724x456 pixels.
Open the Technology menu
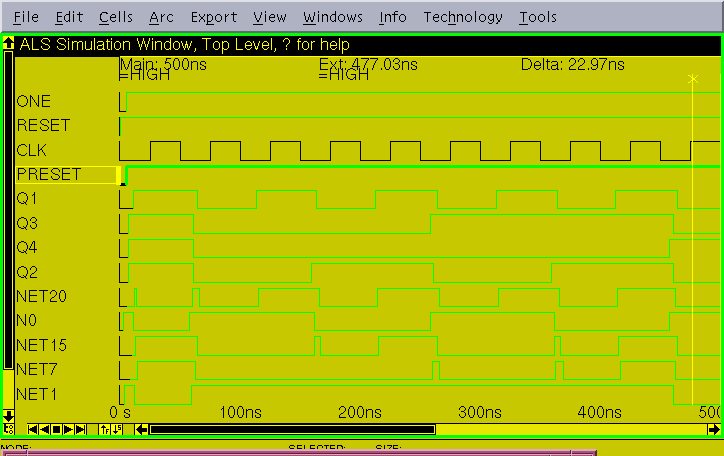coord(463,17)
